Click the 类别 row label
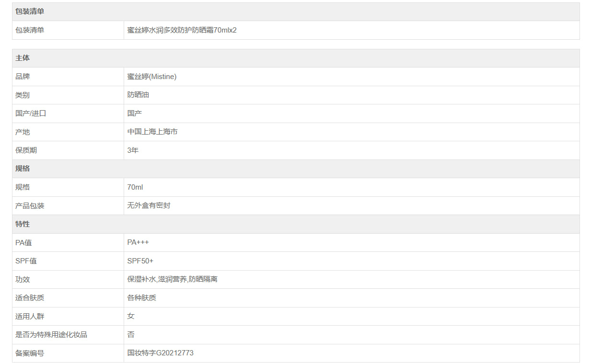Screen dimensions: 591x364 coord(23,95)
